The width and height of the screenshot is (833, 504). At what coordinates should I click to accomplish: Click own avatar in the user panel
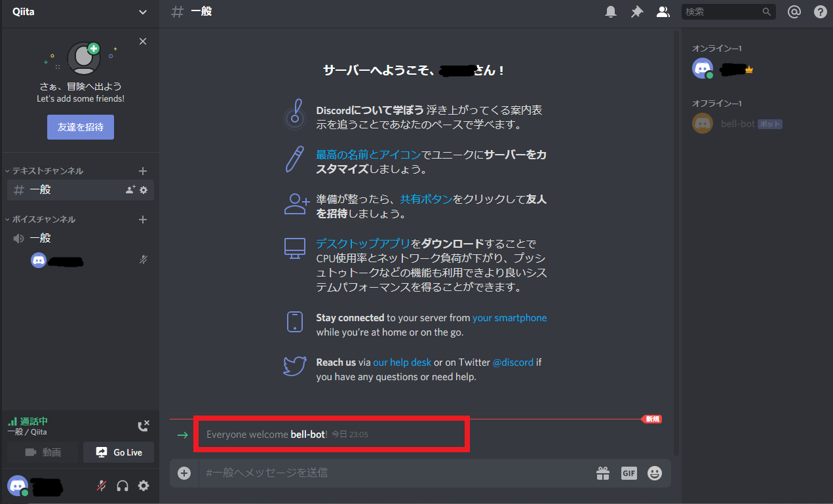[x=18, y=486]
